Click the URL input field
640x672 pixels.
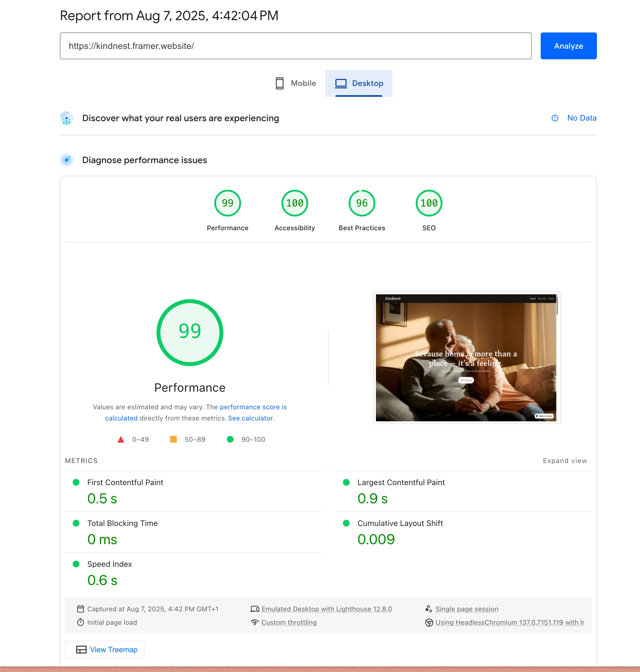295,46
